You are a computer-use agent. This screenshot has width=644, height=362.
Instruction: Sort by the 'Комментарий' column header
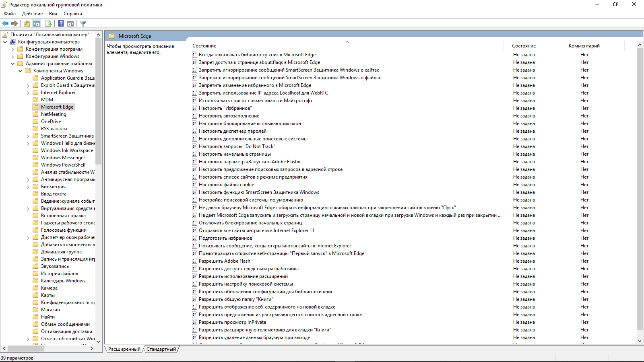pos(584,46)
